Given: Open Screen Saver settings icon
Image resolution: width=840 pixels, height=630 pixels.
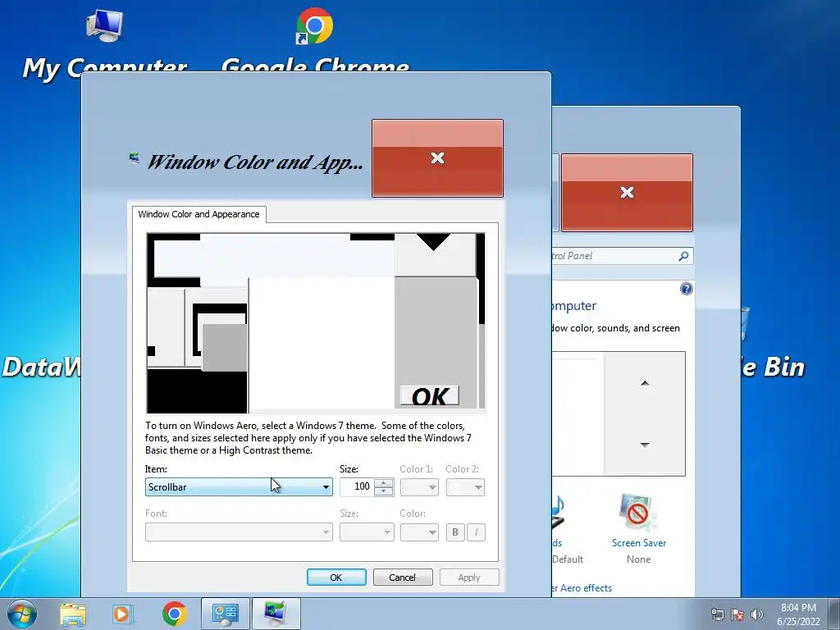Looking at the screenshot, I should [x=638, y=513].
